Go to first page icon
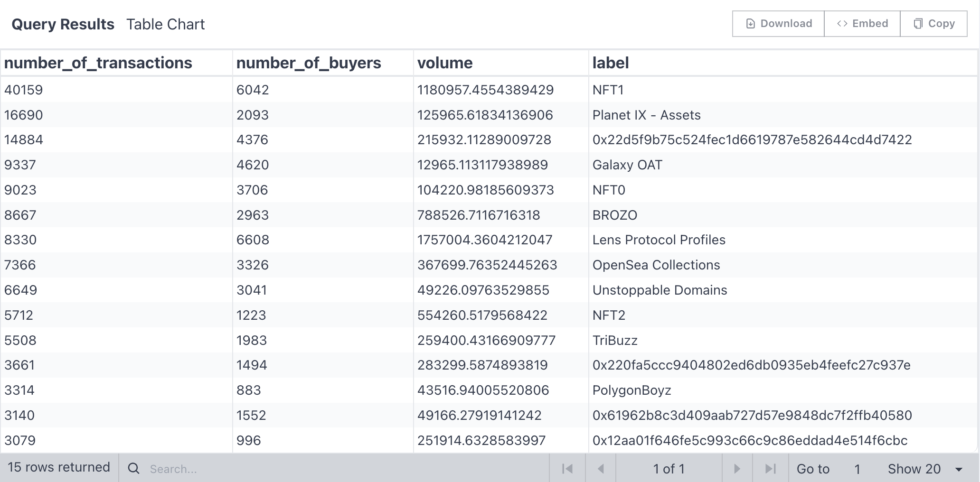980x482 pixels. point(567,469)
